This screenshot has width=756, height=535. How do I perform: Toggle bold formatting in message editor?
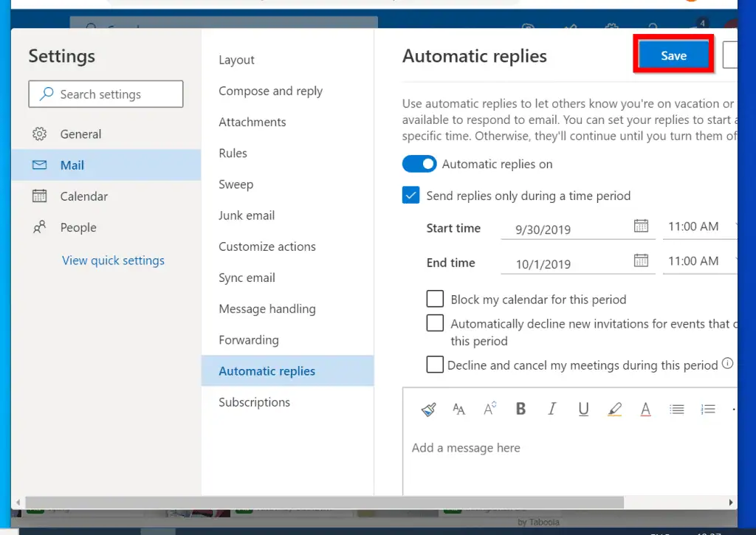coord(520,409)
